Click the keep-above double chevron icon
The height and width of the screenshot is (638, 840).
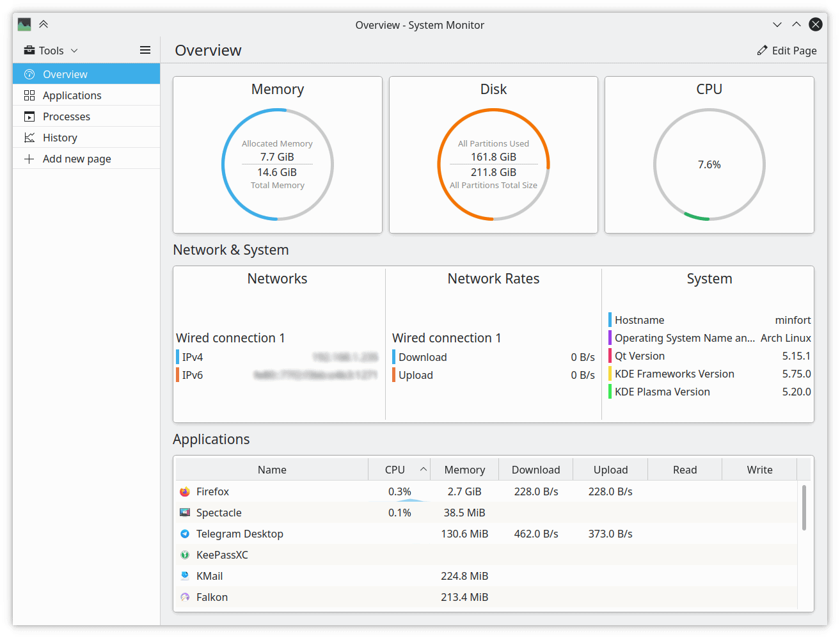[x=44, y=24]
